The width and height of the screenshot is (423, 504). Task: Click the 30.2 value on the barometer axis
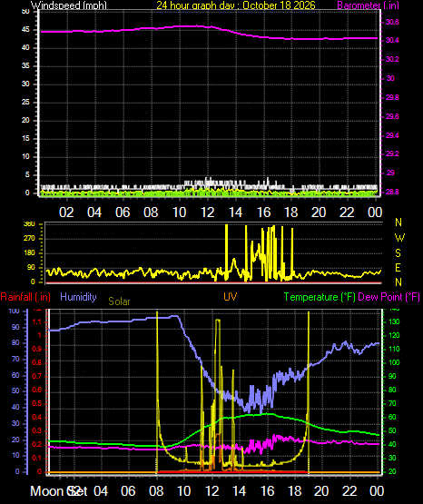(392, 59)
